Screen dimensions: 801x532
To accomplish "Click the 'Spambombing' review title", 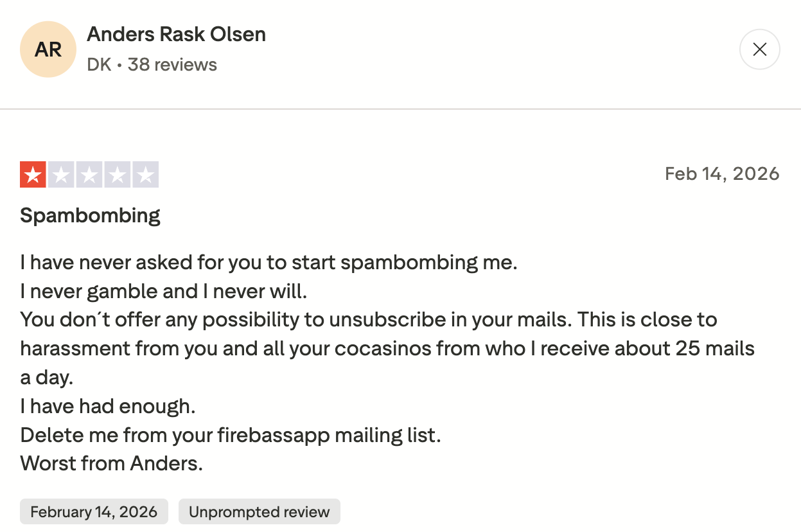I will tap(90, 215).
